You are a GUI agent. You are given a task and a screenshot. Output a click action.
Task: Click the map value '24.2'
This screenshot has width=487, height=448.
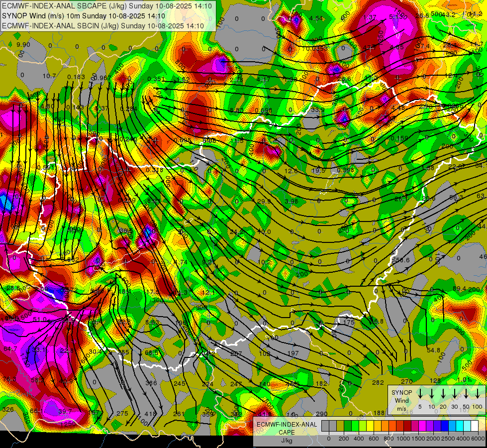(237, 232)
